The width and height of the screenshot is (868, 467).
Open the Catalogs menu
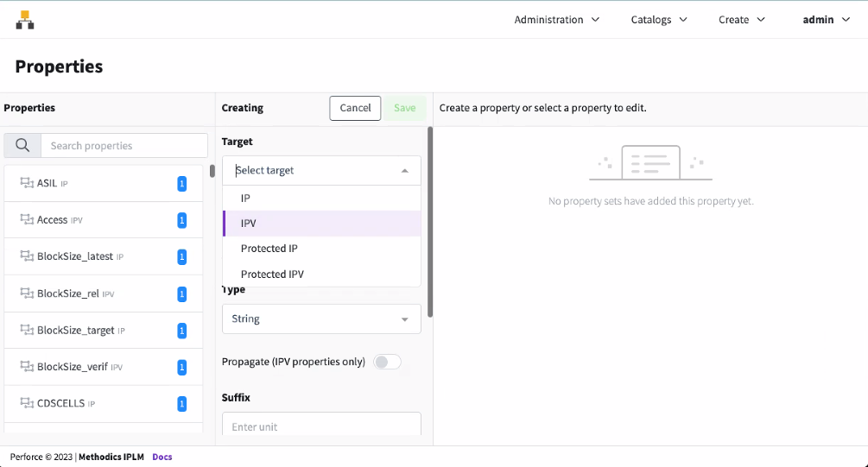click(659, 20)
